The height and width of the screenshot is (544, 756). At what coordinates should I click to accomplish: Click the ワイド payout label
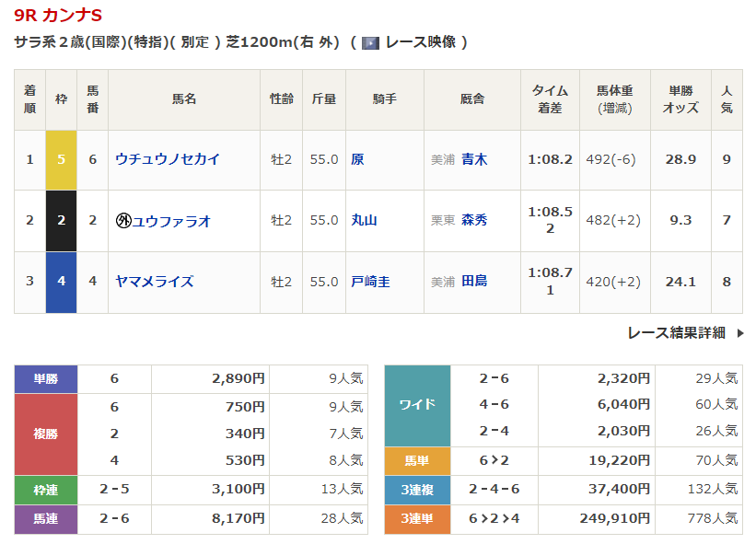[x=417, y=405]
